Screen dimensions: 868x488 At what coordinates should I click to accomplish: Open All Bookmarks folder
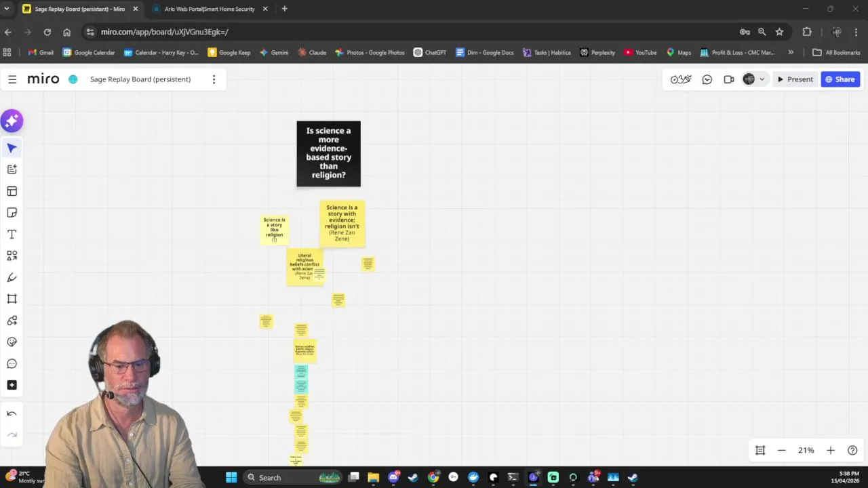(x=836, y=52)
